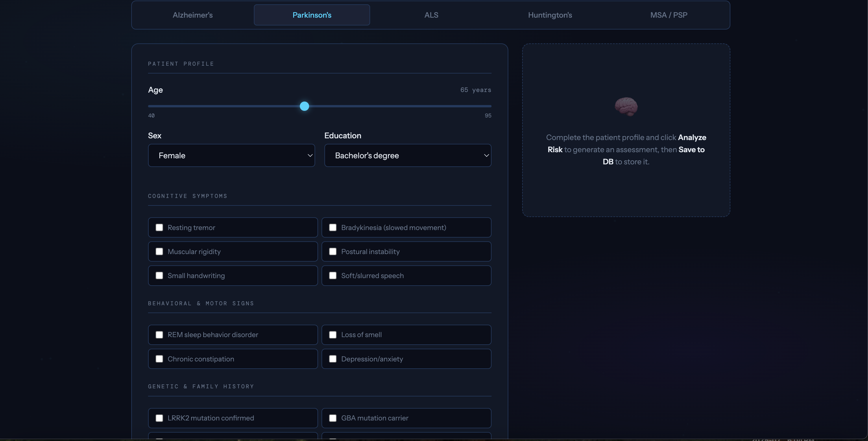Enable Bradykinesia (slowed movement) option
Viewport: 868px width, 441px height.
333,227
